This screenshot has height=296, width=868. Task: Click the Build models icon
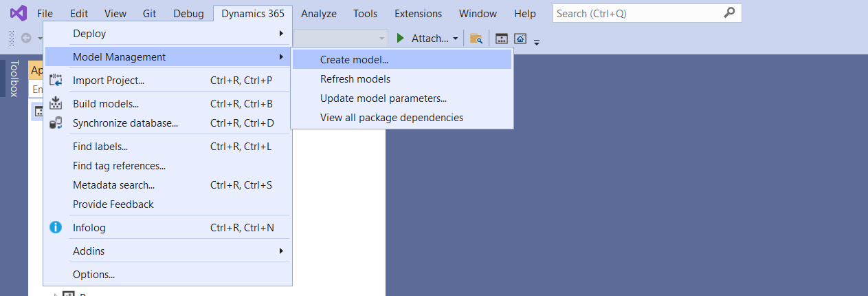(56, 103)
